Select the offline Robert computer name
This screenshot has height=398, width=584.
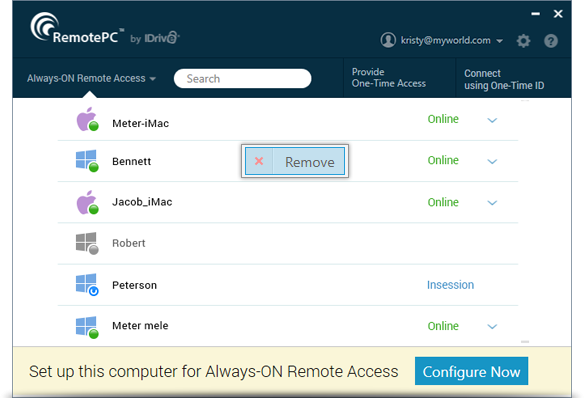pyautogui.click(x=128, y=243)
